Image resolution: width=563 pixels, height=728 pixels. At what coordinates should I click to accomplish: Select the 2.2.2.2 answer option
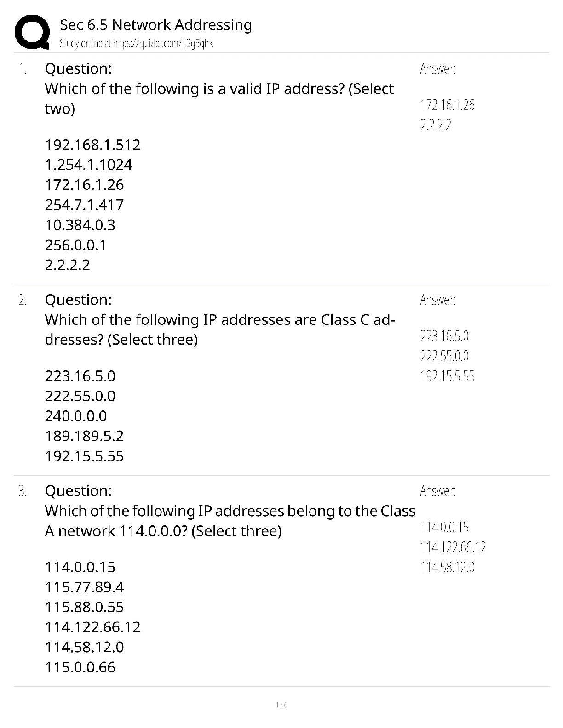pyautogui.click(x=67, y=265)
